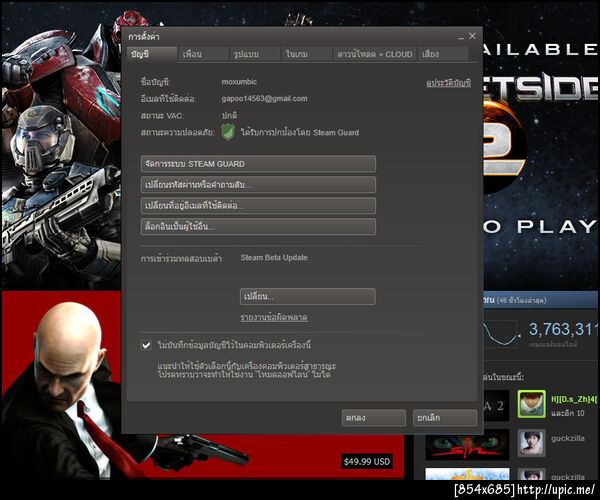
Task: Click the เปลี่ยน... beta participation button
Action: point(308,296)
